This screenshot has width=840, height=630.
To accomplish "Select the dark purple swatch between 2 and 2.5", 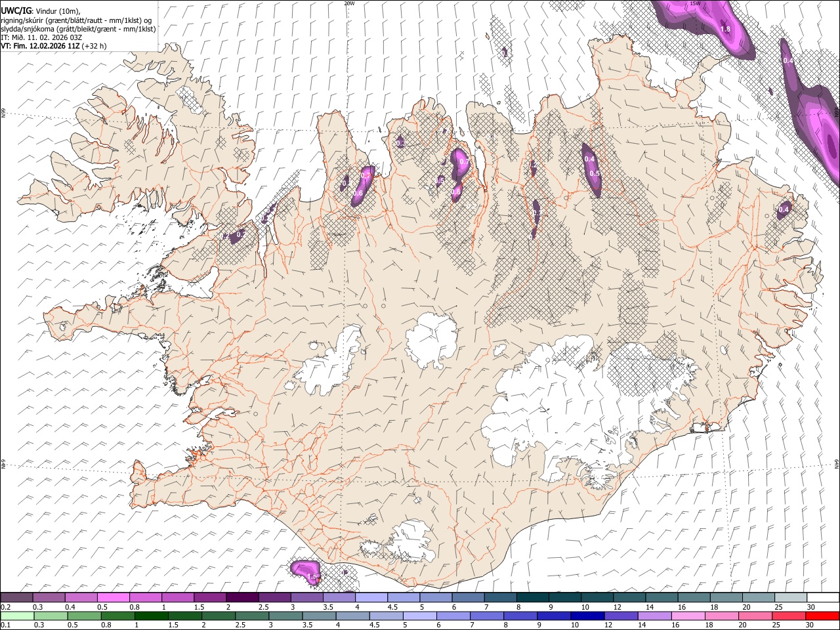I will coord(242,598).
